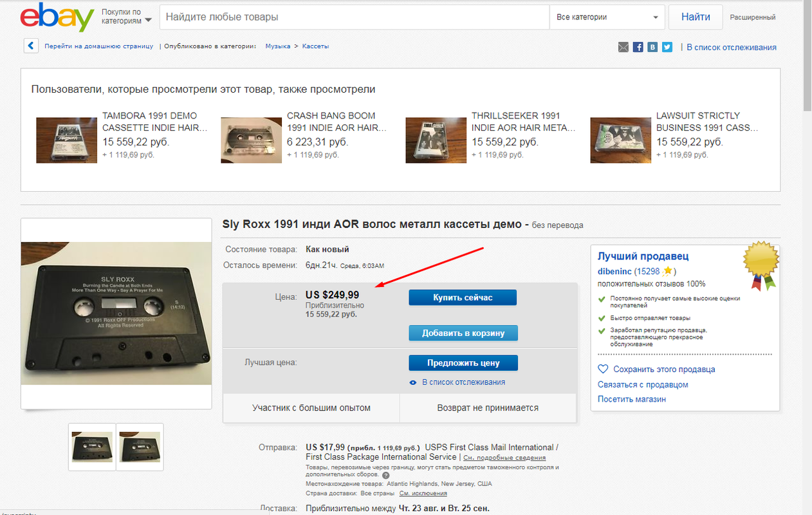Share the listing on VK
Viewport: 812px width, 515px height.
click(x=653, y=47)
